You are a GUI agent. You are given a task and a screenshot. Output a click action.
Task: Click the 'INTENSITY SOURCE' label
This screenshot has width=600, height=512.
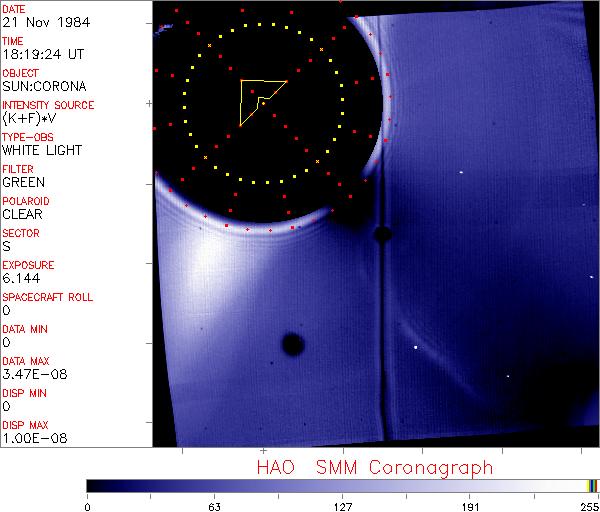point(48,105)
